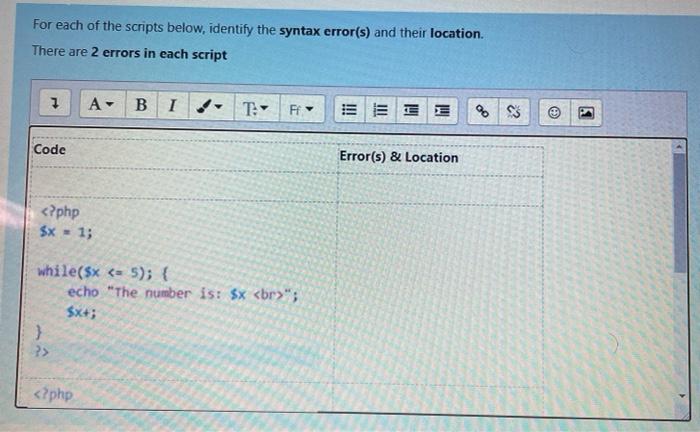This screenshot has width=700, height=432.
Task: Remove link with unlink icon
Action: click(513, 112)
